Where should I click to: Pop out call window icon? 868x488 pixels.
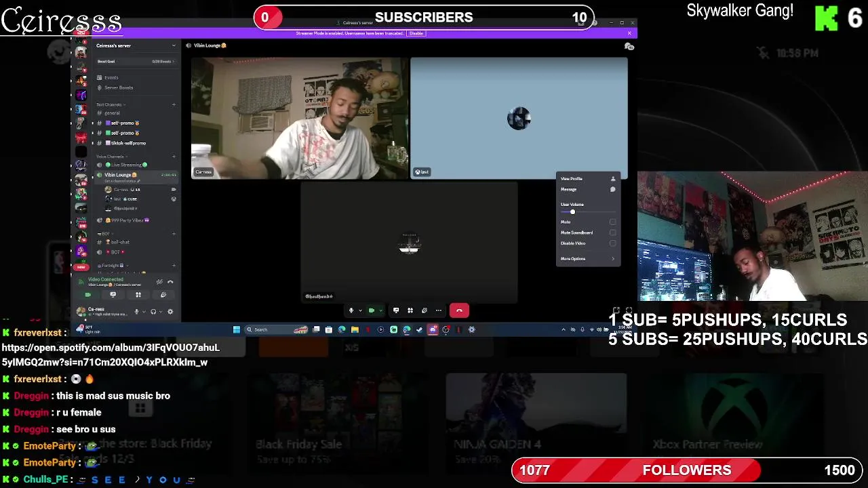click(x=616, y=311)
